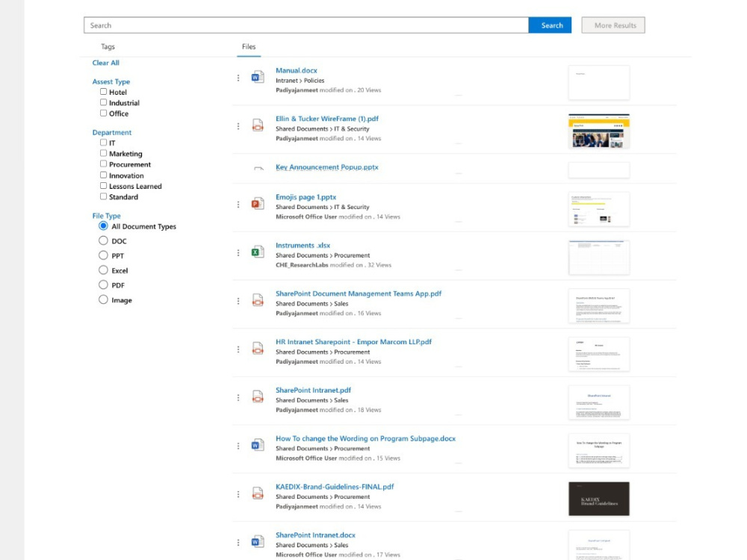This screenshot has height=560, width=747.
Task: Select the All Document Types radio button
Action: point(103,225)
